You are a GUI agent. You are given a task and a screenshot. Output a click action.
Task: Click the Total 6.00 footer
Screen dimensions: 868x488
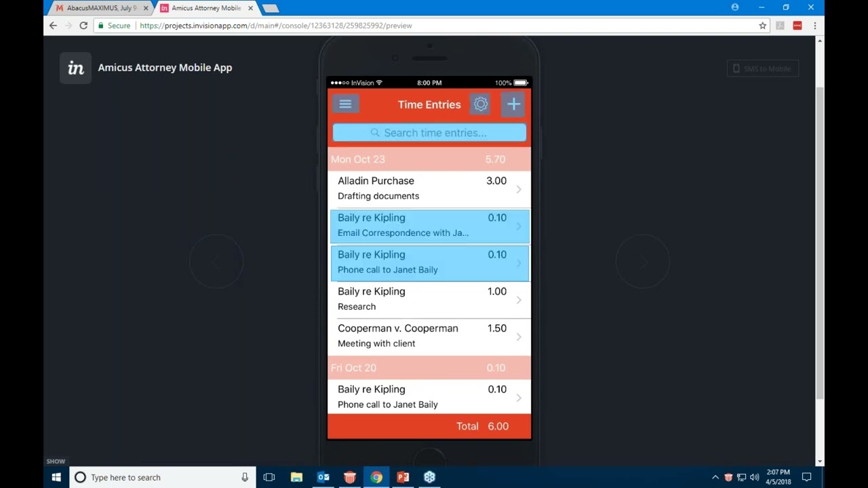click(x=429, y=426)
